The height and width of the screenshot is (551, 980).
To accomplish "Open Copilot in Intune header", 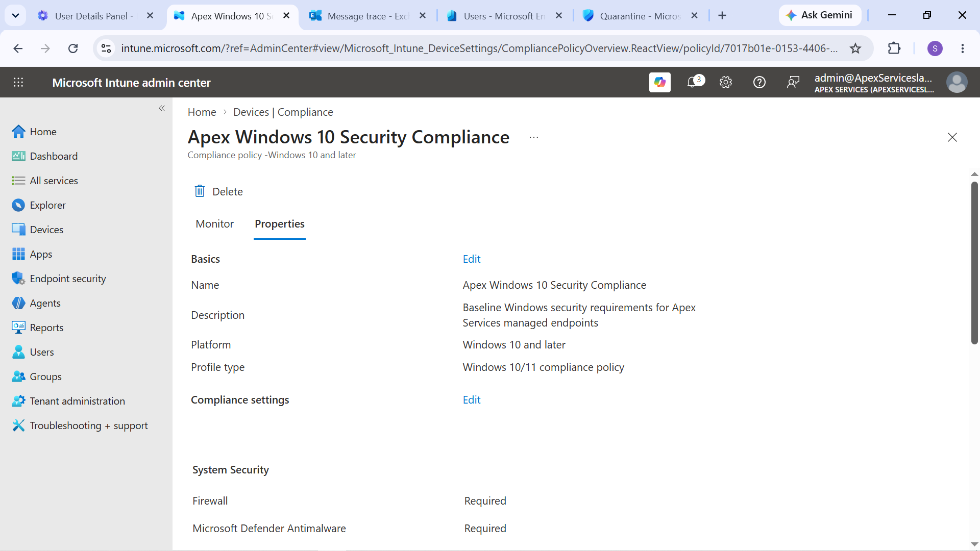I will (x=659, y=82).
